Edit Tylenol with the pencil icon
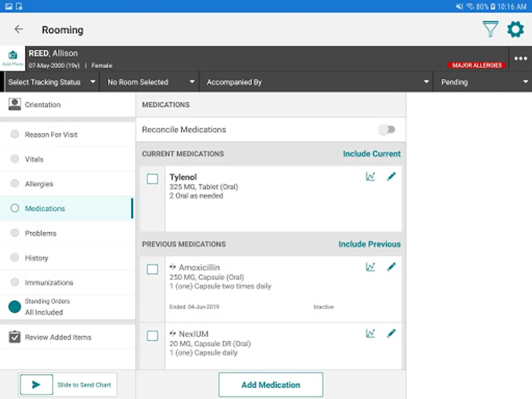Viewport: 532px width, 399px height. click(x=391, y=177)
